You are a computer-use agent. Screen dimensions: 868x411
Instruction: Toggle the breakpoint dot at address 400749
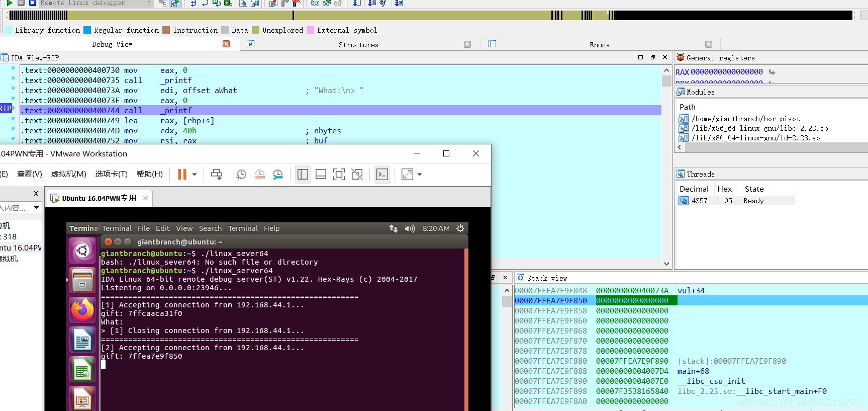pos(13,118)
